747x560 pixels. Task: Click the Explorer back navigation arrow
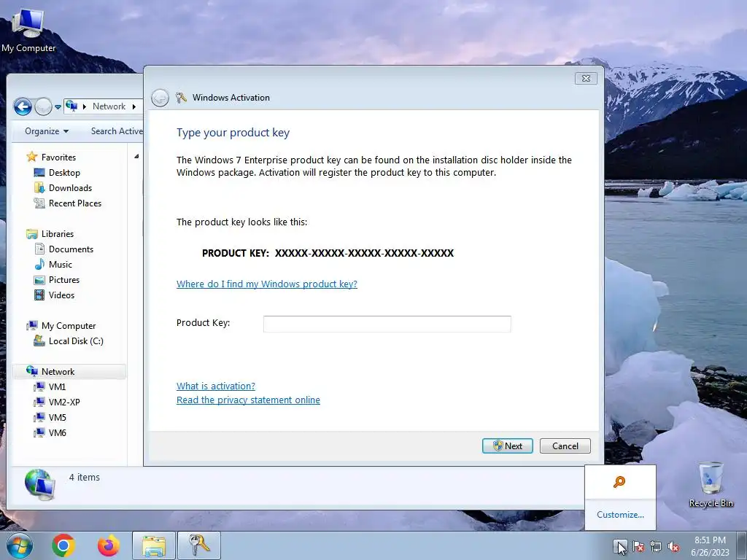[23, 106]
